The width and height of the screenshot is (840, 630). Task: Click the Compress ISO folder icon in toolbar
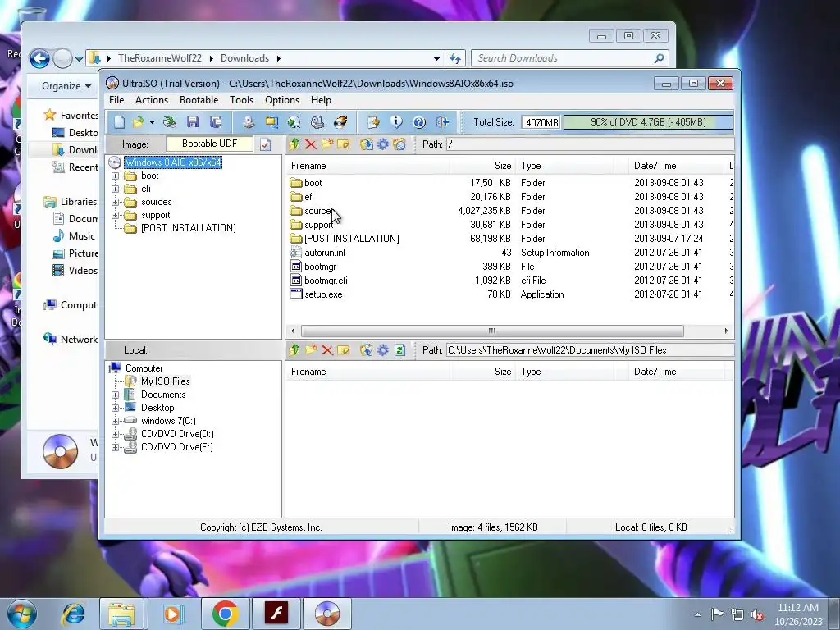click(272, 122)
